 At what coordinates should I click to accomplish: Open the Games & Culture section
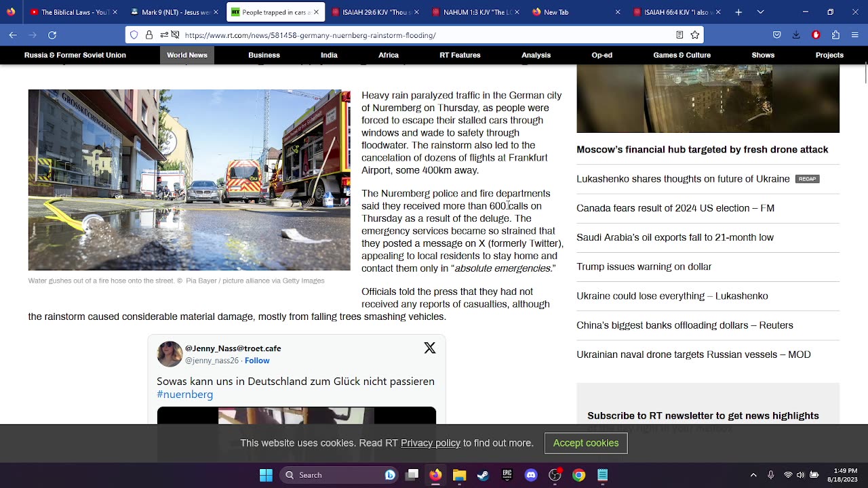tap(682, 55)
